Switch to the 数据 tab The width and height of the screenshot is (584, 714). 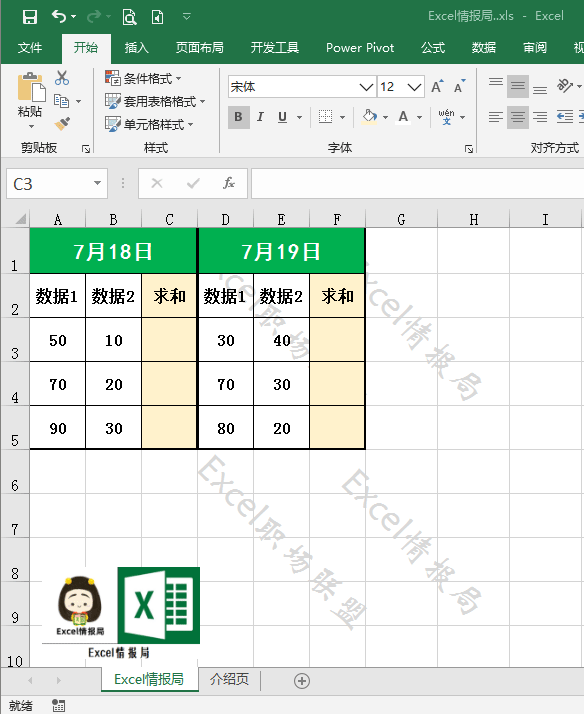point(483,47)
